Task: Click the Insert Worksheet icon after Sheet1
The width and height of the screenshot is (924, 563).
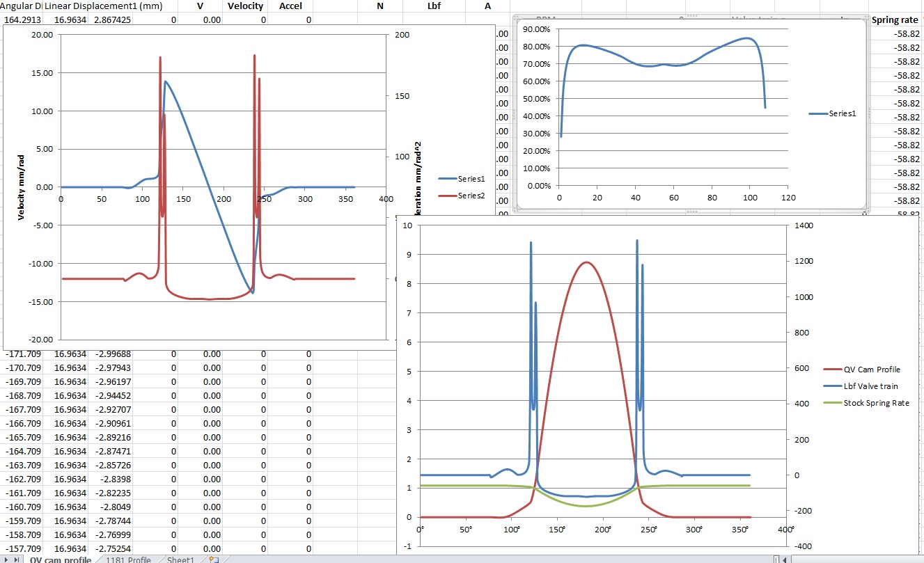Action: click(214, 560)
